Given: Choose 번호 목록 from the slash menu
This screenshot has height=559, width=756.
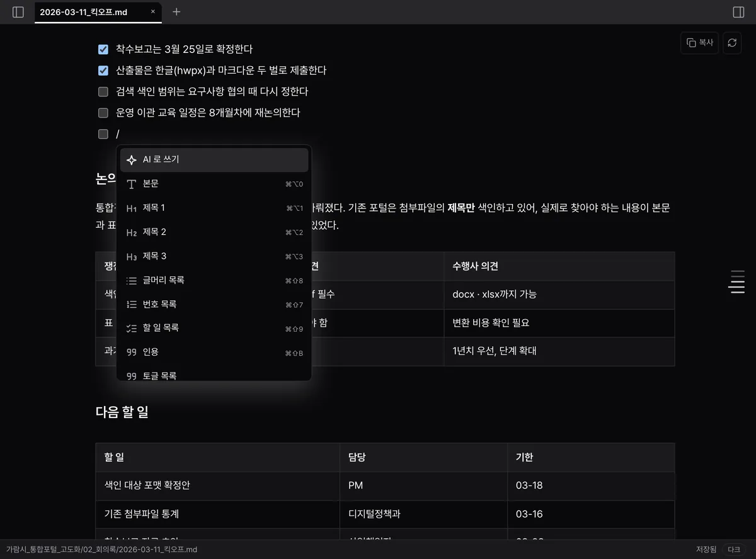Looking at the screenshot, I should [x=214, y=304].
